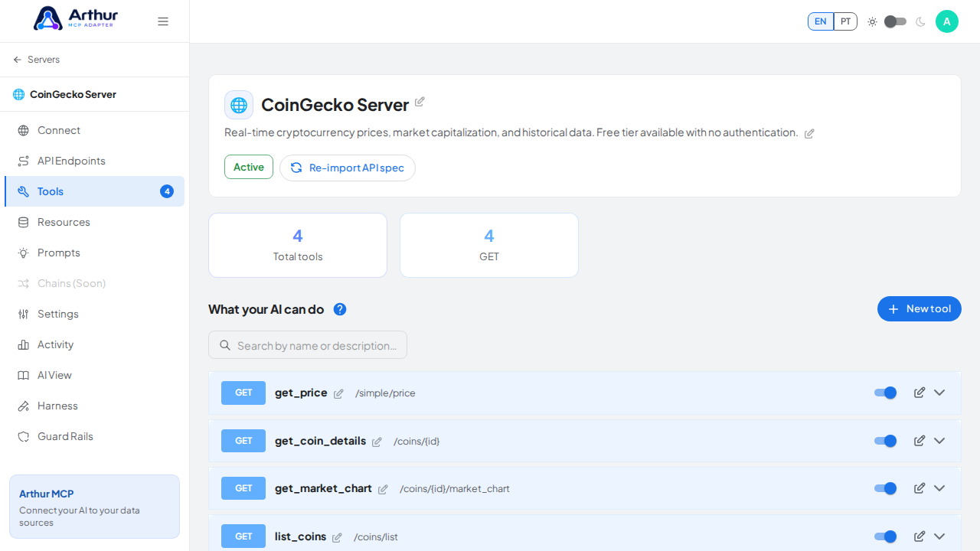Disable the get_price tool switch

pyautogui.click(x=886, y=393)
